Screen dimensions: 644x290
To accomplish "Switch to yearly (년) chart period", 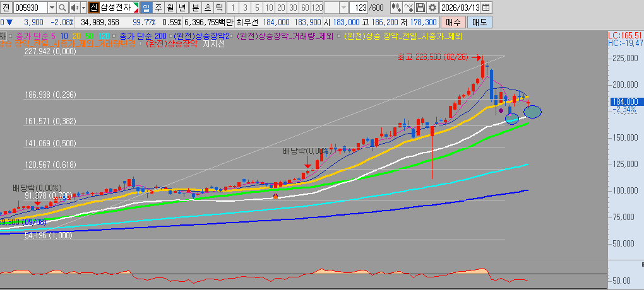I will tap(182, 8).
